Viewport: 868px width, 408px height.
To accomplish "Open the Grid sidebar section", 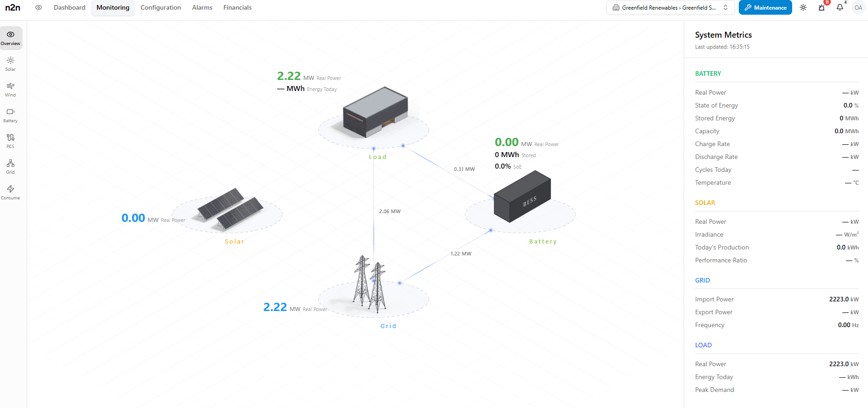I will [11, 166].
